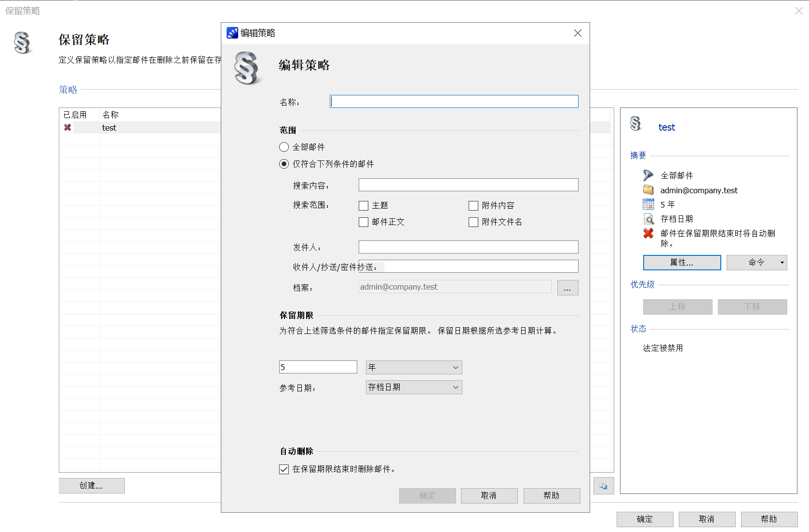
Task: Click the calendar icon next to 5 年
Action: (648, 204)
